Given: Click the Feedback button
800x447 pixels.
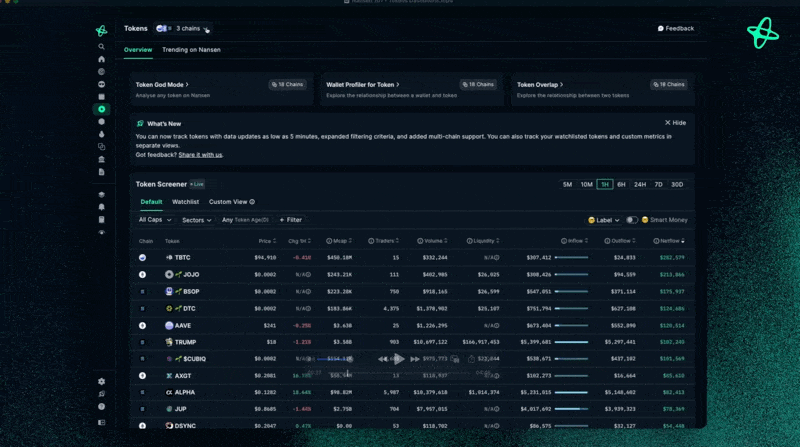Looking at the screenshot, I should click(676, 29).
